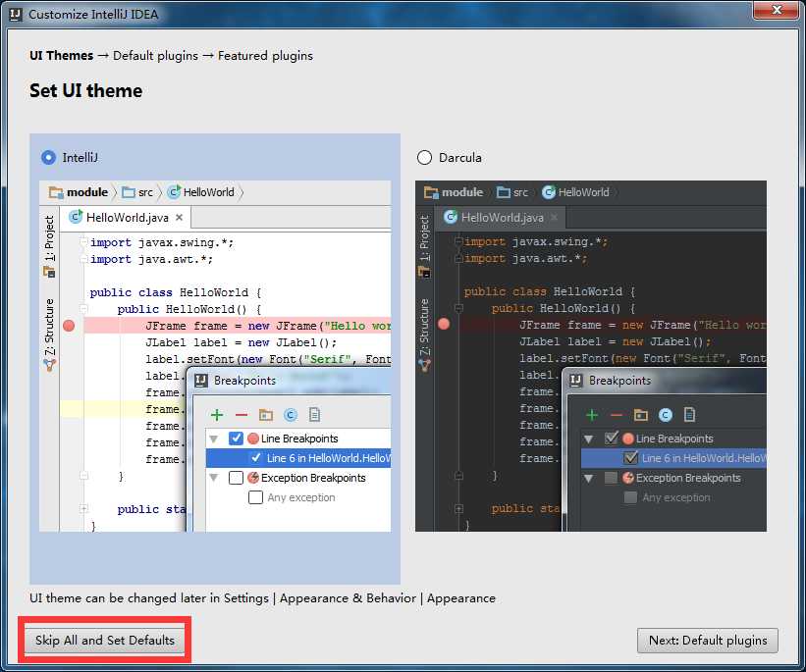Toggle Line 6 in HelloWorld checkbox, Darcula preview

click(630, 458)
